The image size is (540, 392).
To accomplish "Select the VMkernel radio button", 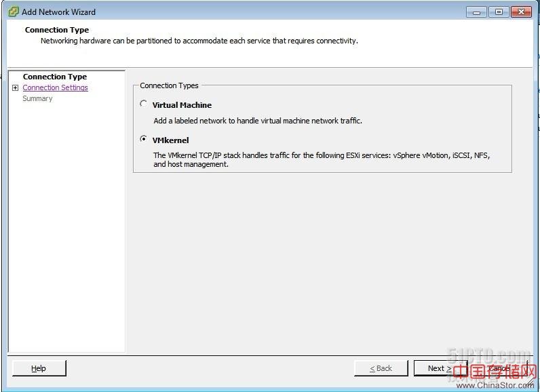I will pos(144,139).
